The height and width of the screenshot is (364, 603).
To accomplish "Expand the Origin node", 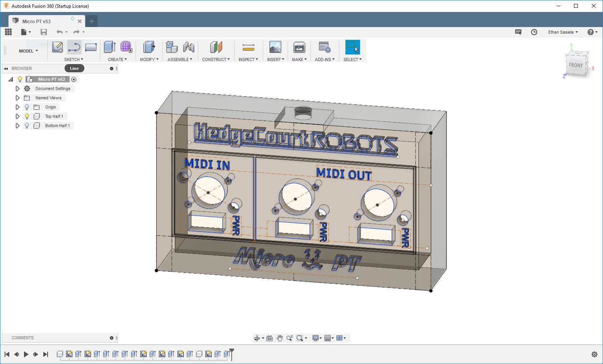I will point(17,107).
